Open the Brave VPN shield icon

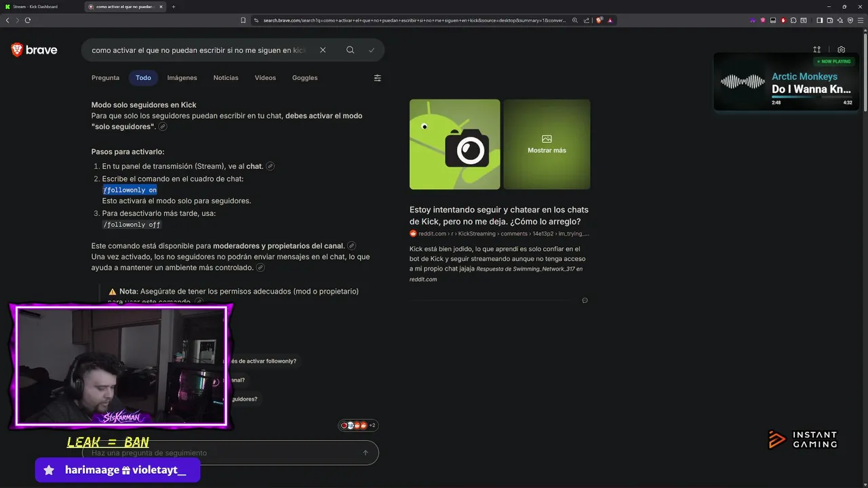pos(849,20)
